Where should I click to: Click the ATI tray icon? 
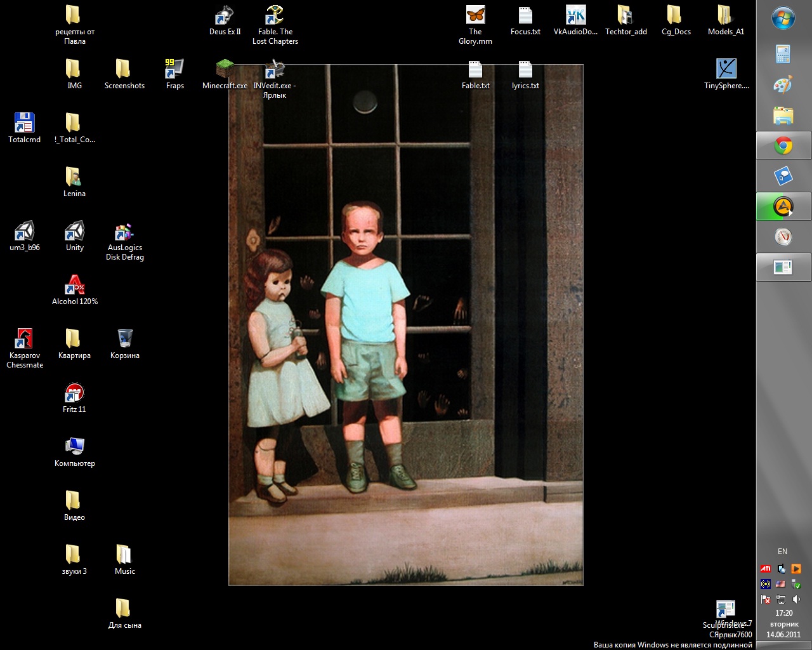click(x=766, y=569)
